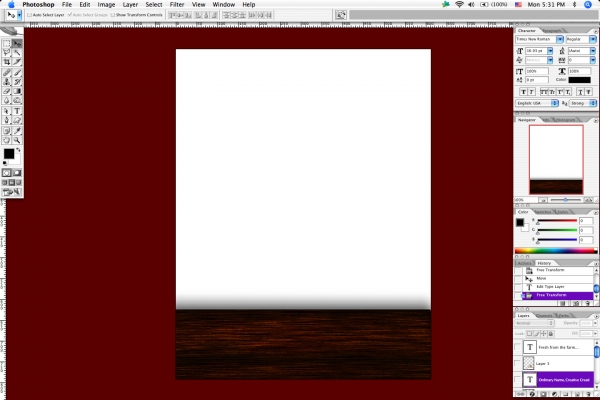Enable the Auto Select Layer checkbox
The image size is (600, 400).
point(29,15)
